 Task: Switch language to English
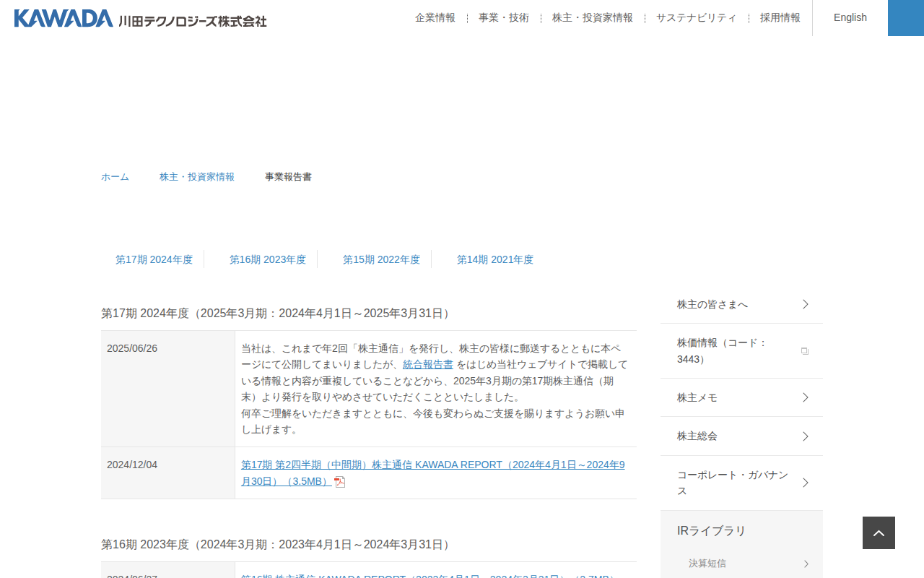(x=850, y=18)
